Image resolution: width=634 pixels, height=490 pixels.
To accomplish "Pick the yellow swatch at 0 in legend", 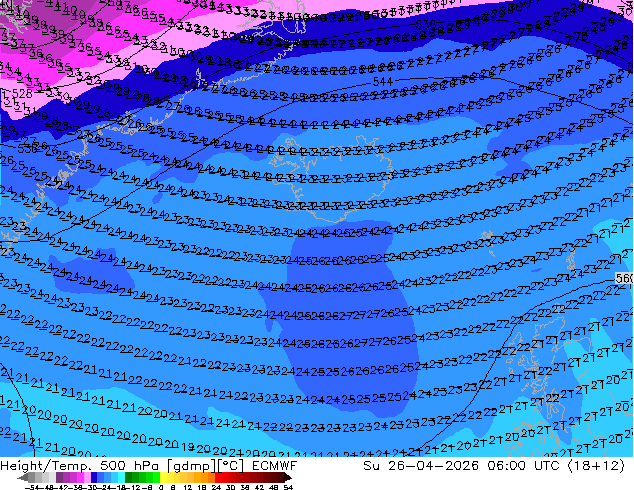I will pos(163,478).
